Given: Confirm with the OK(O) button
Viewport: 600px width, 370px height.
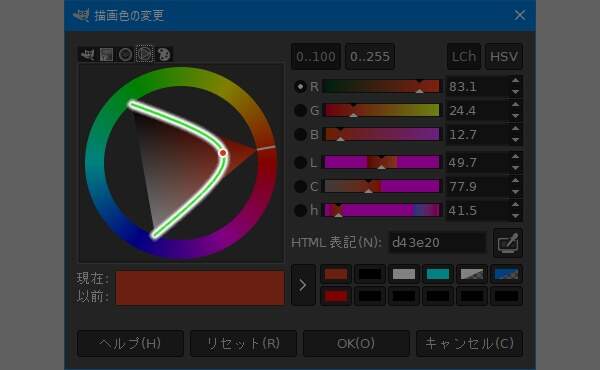Looking at the screenshot, I should [x=356, y=344].
